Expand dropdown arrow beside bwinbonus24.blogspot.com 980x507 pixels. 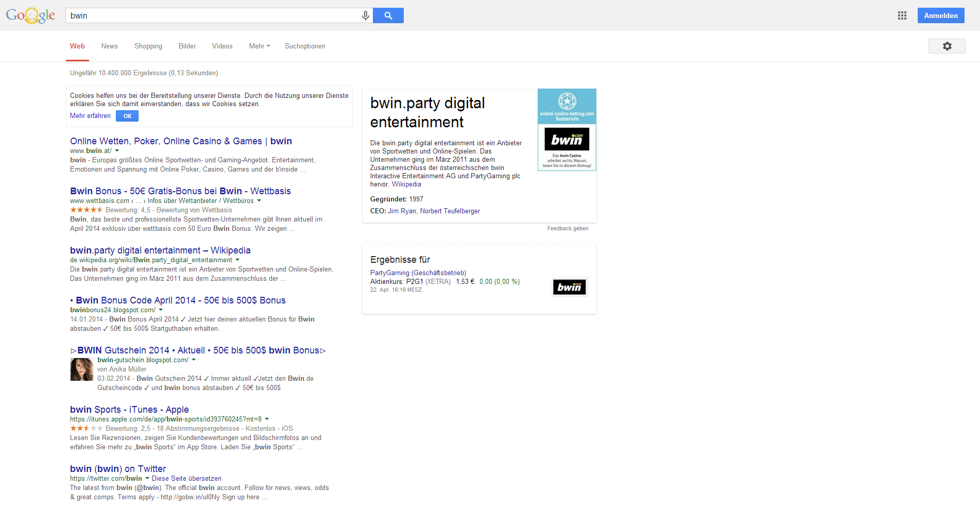(161, 310)
